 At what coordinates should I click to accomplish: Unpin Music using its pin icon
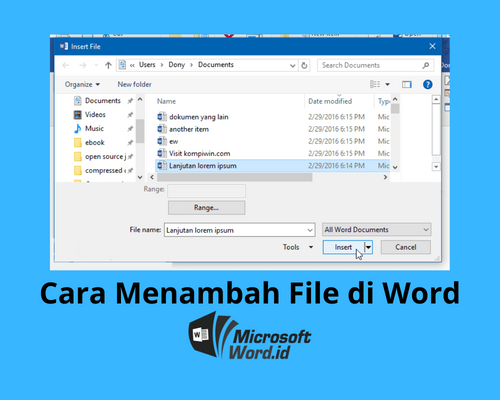click(130, 129)
